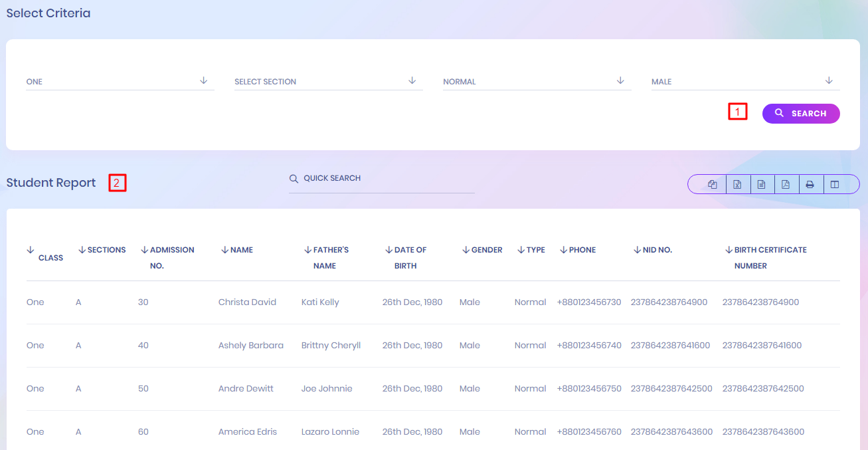
Task: Expand the Select Section dropdown
Action: click(328, 81)
